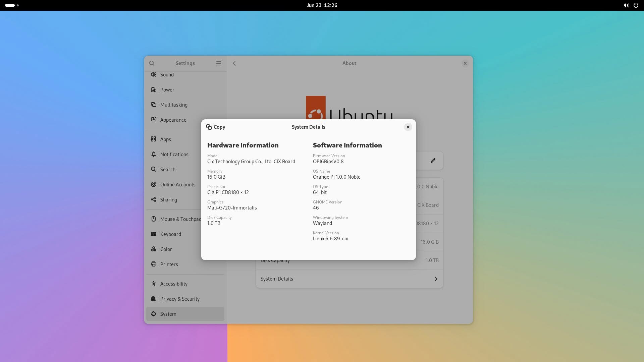Screen dimensions: 644x362
Task: Select the processor value 'CIX P1 CD8180 × 12'
Action: (228, 192)
